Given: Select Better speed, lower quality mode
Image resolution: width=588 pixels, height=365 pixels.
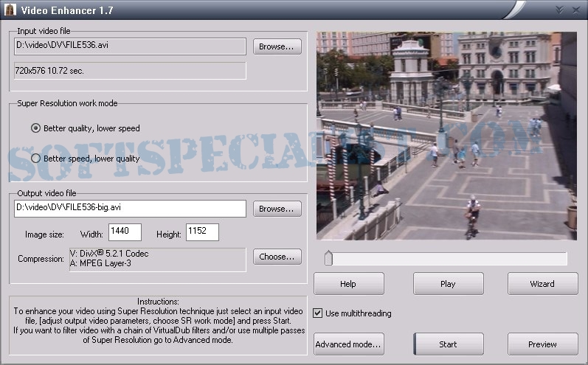Looking at the screenshot, I should pos(35,158).
